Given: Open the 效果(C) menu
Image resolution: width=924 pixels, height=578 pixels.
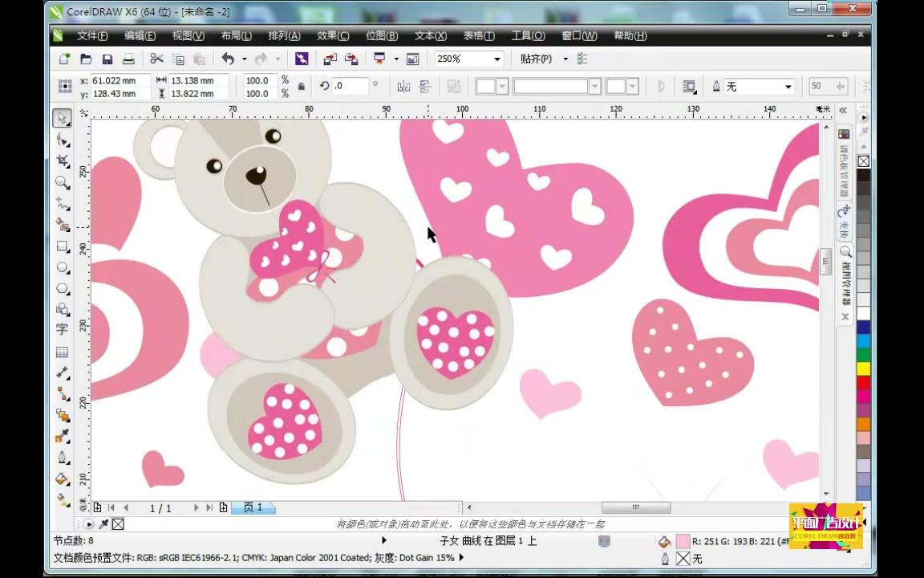Looking at the screenshot, I should [x=333, y=35].
